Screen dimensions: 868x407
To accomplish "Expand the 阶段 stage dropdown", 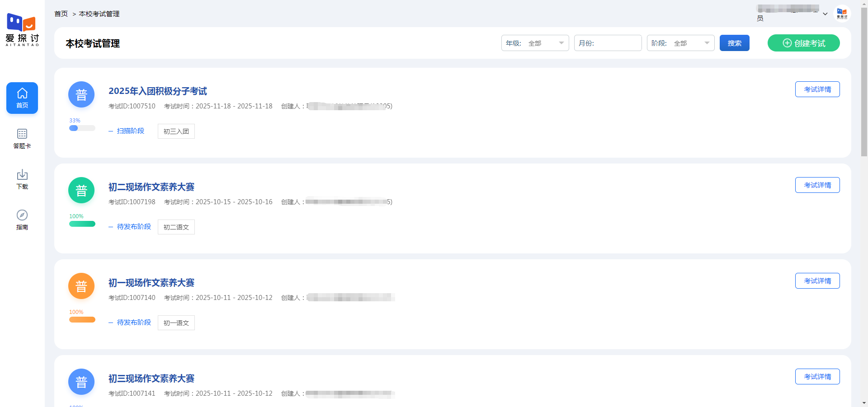I will coord(680,43).
